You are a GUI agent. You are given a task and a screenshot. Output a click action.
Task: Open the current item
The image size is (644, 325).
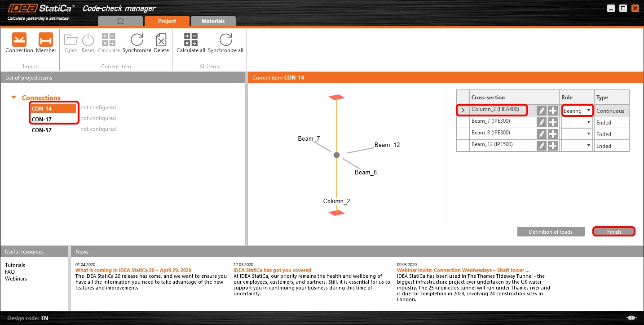click(71, 43)
